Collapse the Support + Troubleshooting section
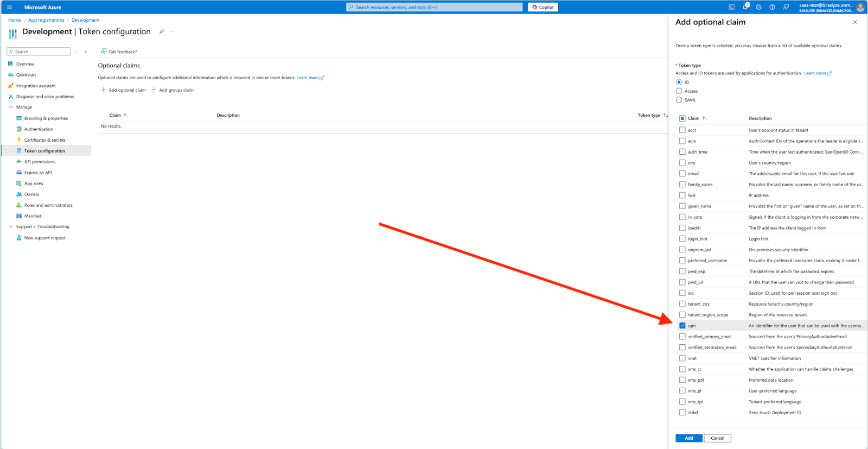Screen dimensions: 868x449 pyautogui.click(x=11, y=227)
